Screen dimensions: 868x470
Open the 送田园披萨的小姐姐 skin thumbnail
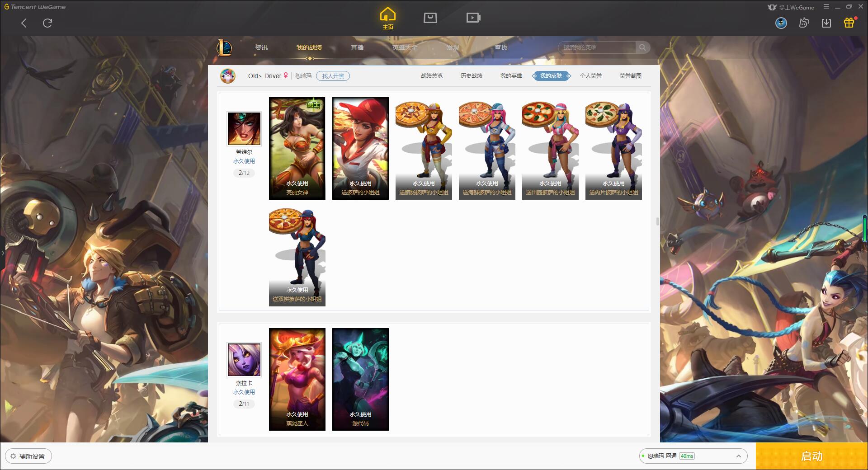click(x=550, y=148)
